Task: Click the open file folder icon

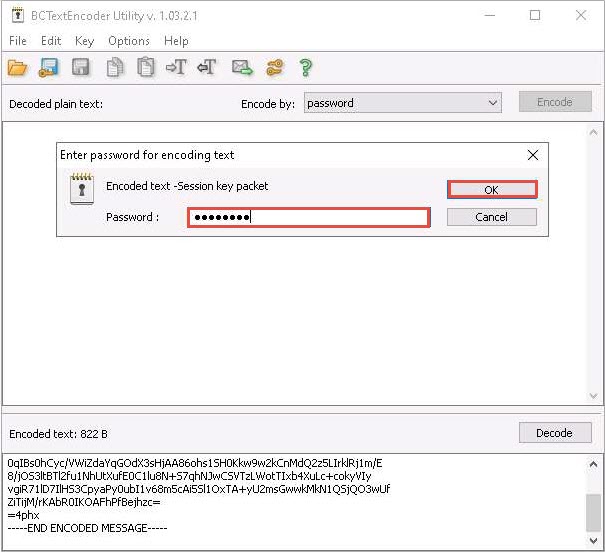Action: point(17,68)
